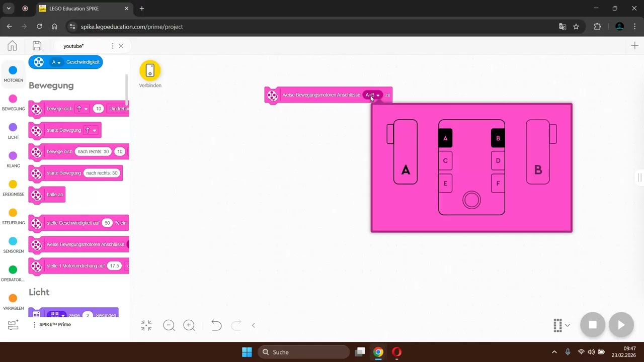Show hidden system tray icons
644x362 pixels.
pos(554,352)
